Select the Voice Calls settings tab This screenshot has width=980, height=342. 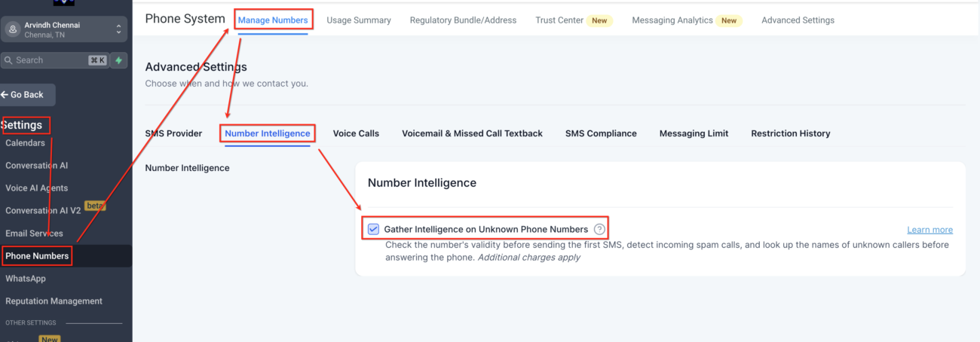[356, 133]
